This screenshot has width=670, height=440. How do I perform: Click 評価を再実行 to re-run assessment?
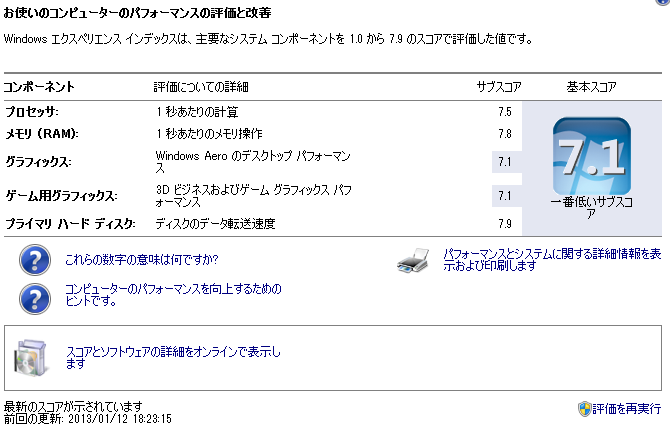pos(626,409)
